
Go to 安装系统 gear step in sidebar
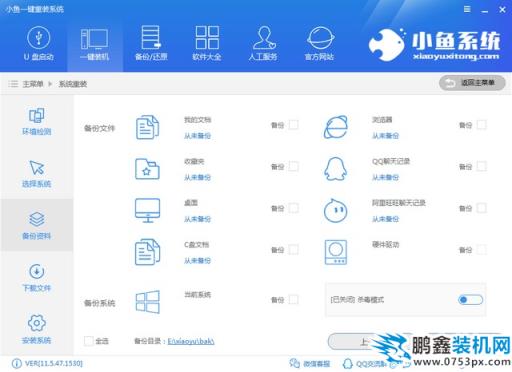[37, 330]
